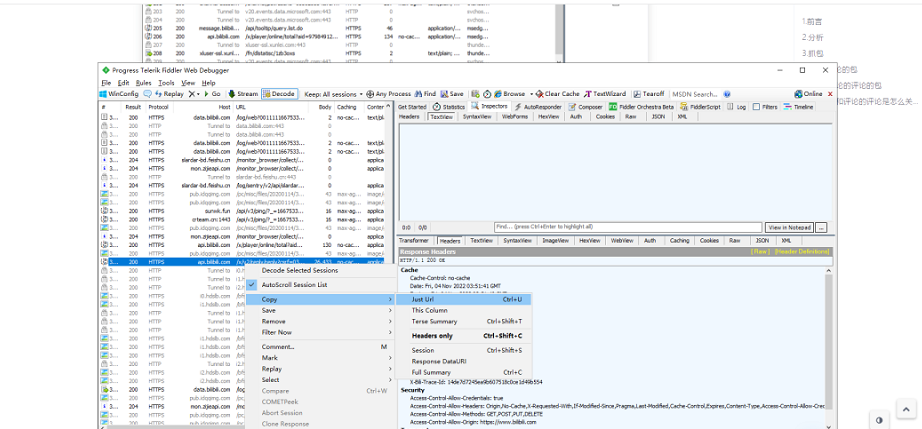The width and height of the screenshot is (922, 429).
Task: Click the Tearoff toolbar button
Action: coord(649,94)
